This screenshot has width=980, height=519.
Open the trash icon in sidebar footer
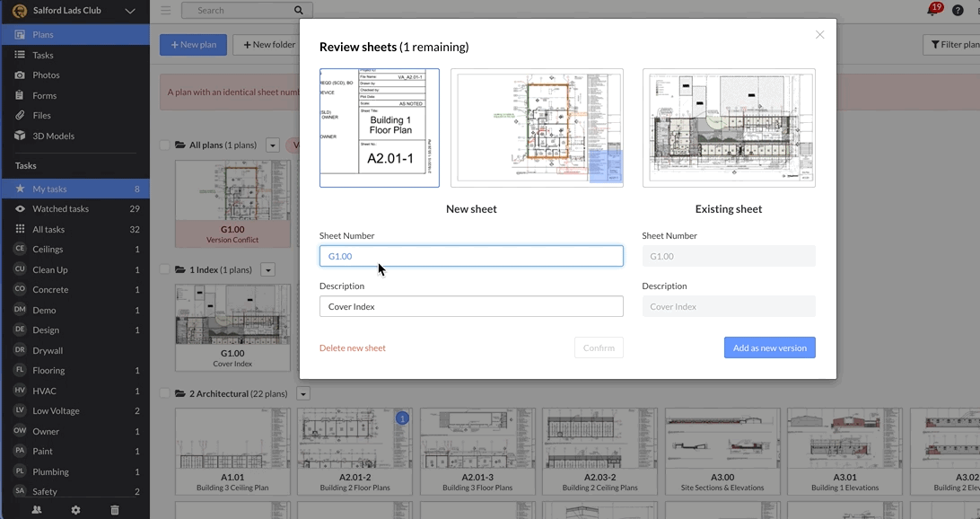click(114, 509)
